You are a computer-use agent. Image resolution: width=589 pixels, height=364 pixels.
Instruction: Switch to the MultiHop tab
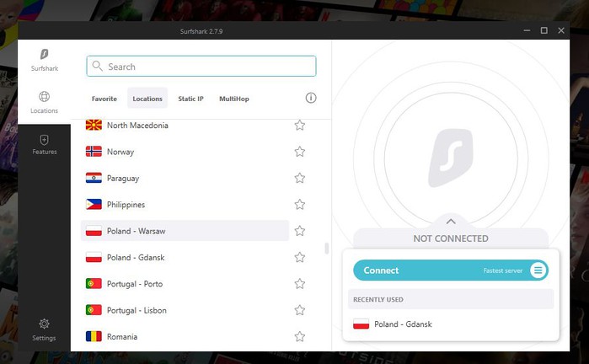pos(234,99)
